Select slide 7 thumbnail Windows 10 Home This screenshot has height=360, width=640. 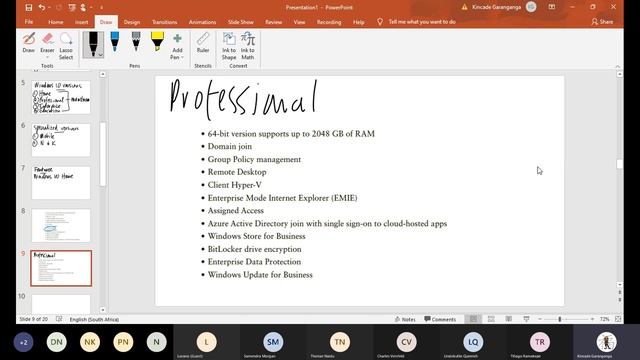61,182
